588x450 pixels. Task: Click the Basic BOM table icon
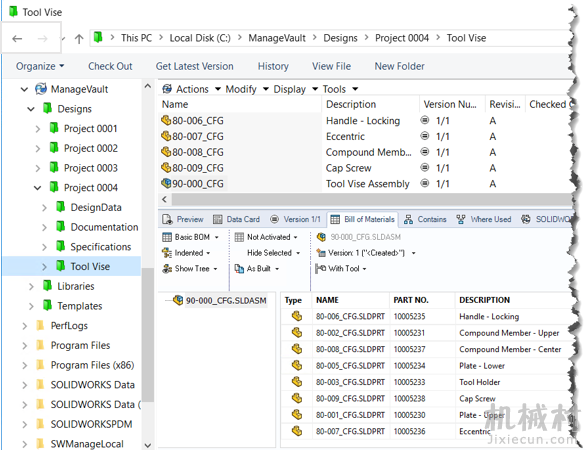tap(167, 237)
